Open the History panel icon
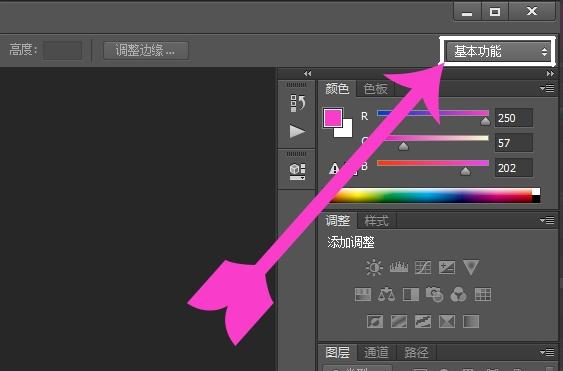 (298, 103)
